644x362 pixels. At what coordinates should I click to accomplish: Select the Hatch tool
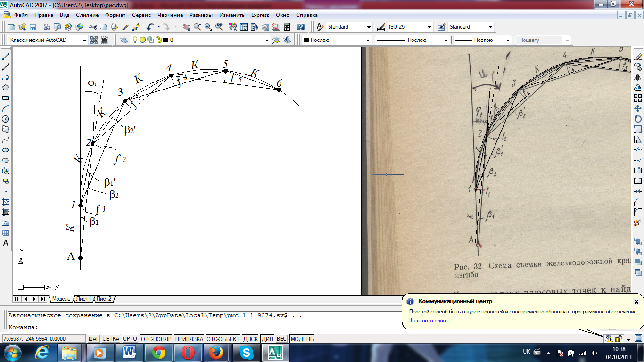6,202
